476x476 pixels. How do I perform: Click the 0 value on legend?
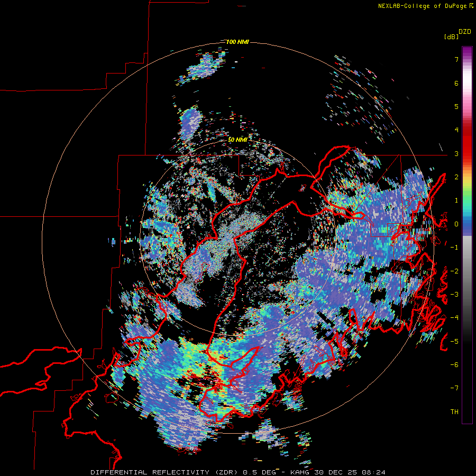click(456, 224)
